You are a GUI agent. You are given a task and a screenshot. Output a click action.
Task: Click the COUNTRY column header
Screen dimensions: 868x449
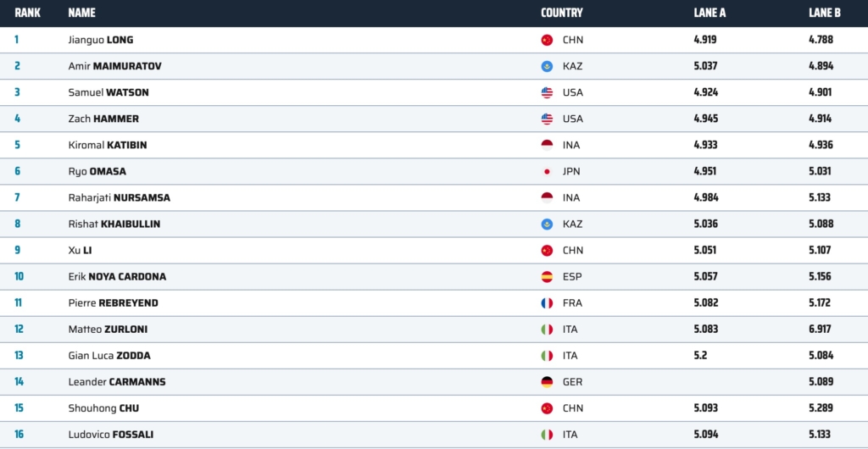pos(561,13)
